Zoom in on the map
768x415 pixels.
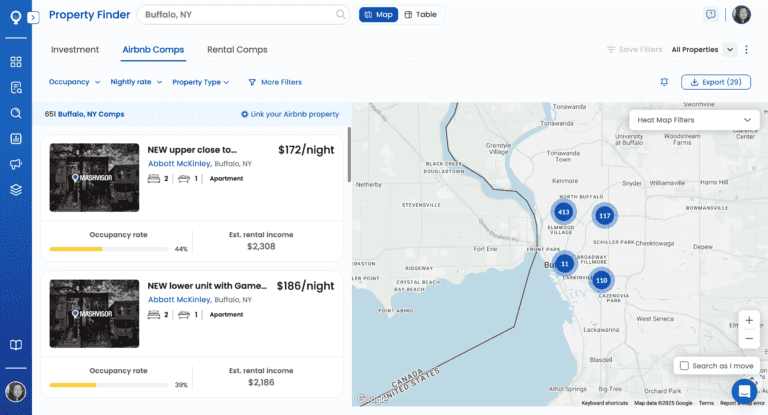tap(749, 320)
